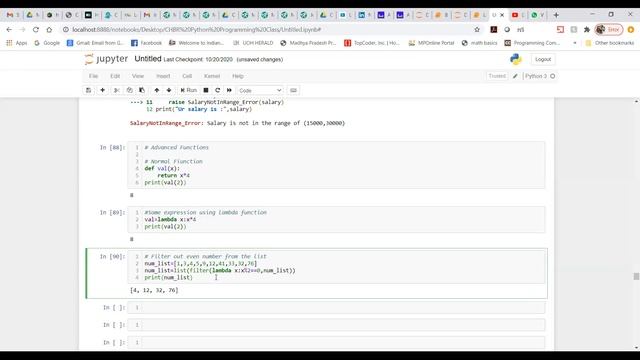This screenshot has height=360, width=640.
Task: Open a new browser tab
Action: [x=556, y=15]
